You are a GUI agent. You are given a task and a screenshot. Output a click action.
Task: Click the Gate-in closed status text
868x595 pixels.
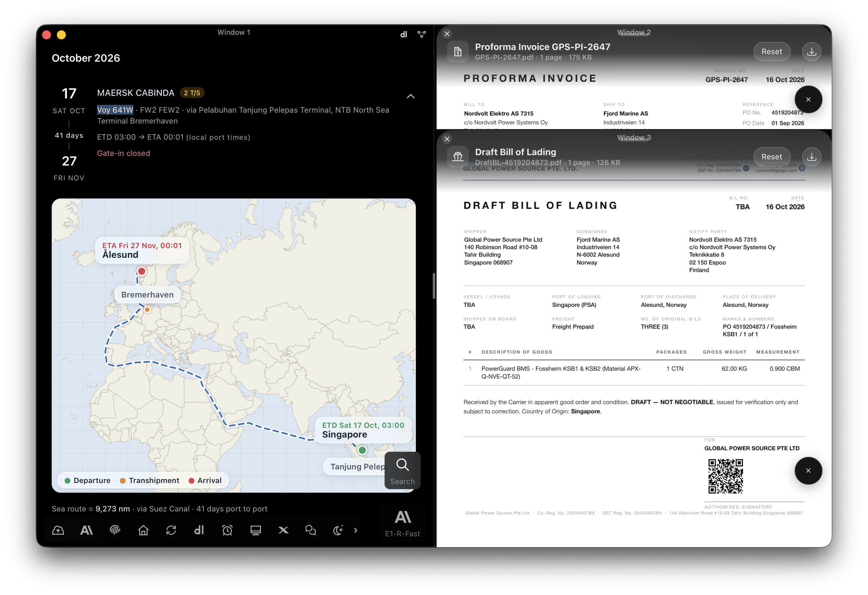point(124,153)
